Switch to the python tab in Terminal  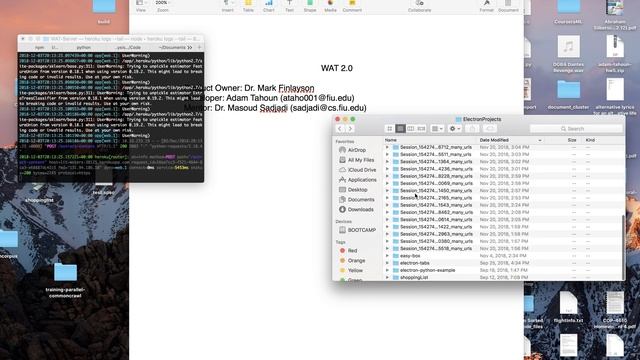(x=84, y=48)
